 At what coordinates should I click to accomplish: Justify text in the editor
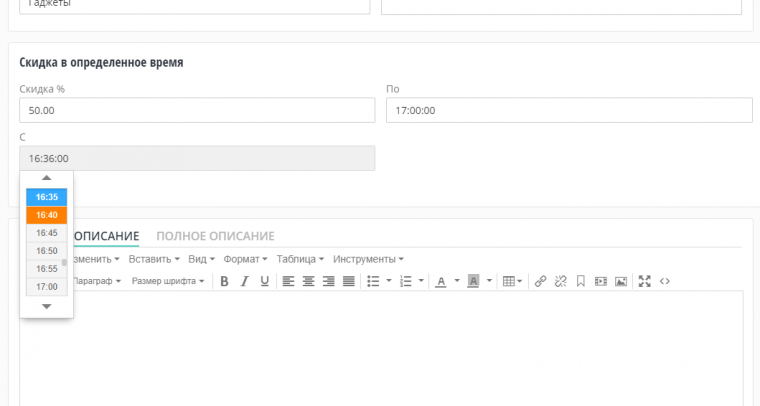pos(349,281)
